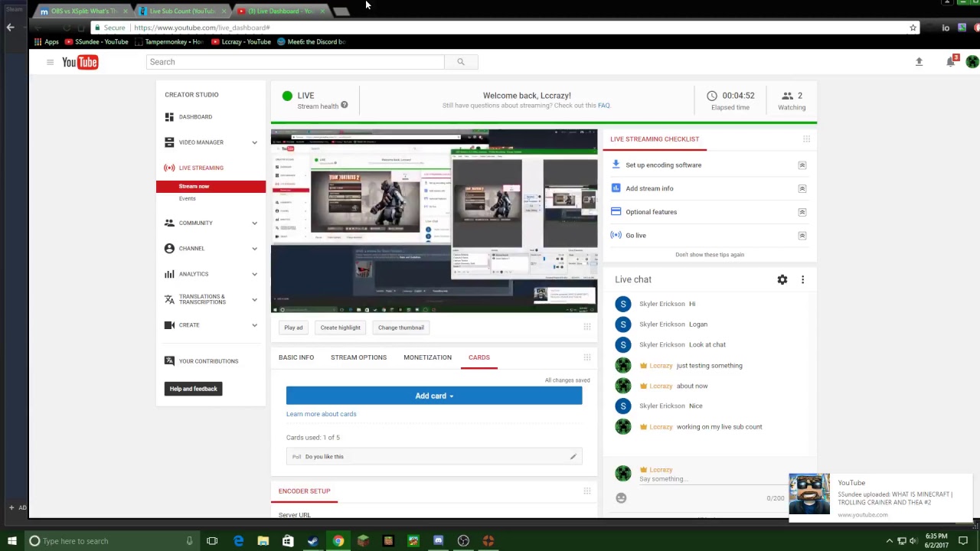The image size is (980, 551).
Task: Open Microsoft Edge in the taskbar
Action: (x=238, y=541)
